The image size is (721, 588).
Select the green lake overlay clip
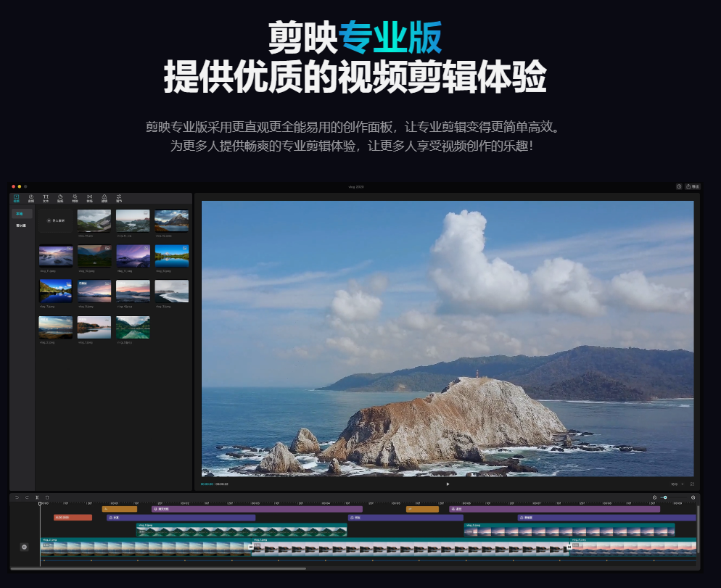click(x=242, y=529)
